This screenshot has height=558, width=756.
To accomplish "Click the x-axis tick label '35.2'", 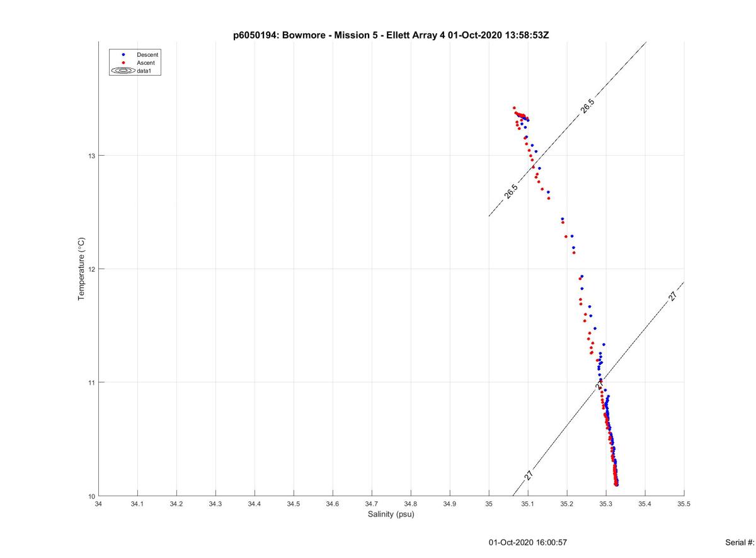I will pos(567,504).
